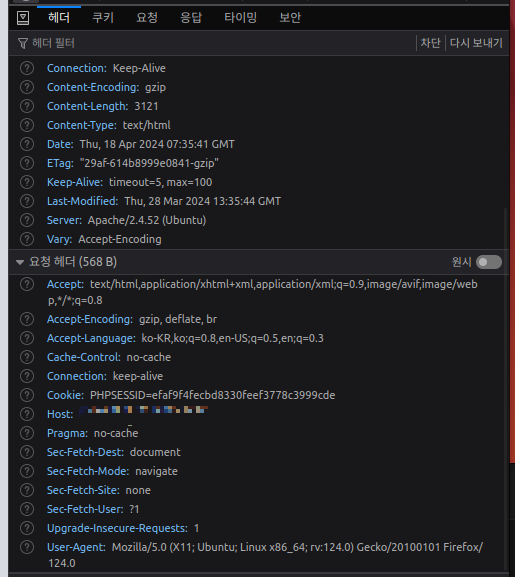
Task: Open help icon for Server header
Action: pyautogui.click(x=27, y=220)
